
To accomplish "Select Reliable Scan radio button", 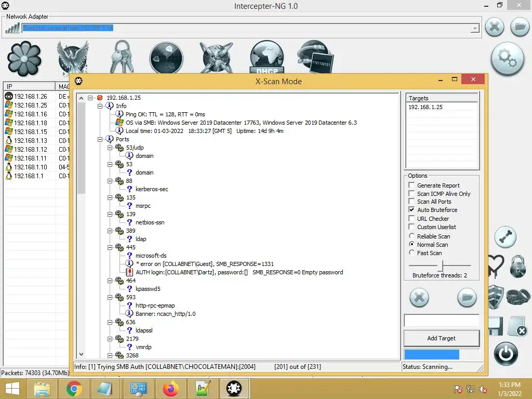I will [x=411, y=236].
